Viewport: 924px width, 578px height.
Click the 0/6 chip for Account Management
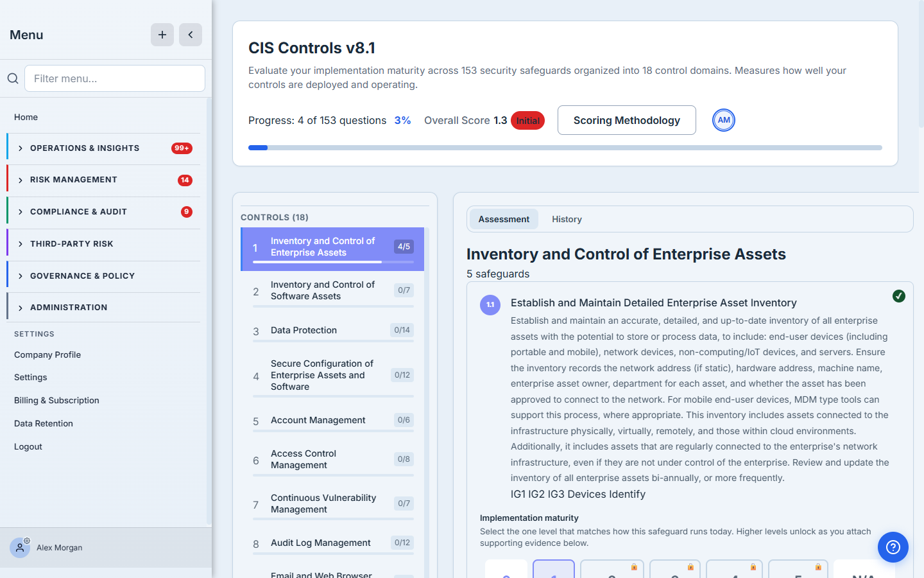(x=404, y=420)
